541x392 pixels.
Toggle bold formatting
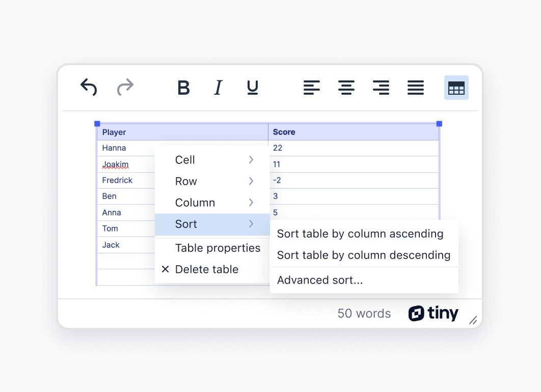(183, 88)
